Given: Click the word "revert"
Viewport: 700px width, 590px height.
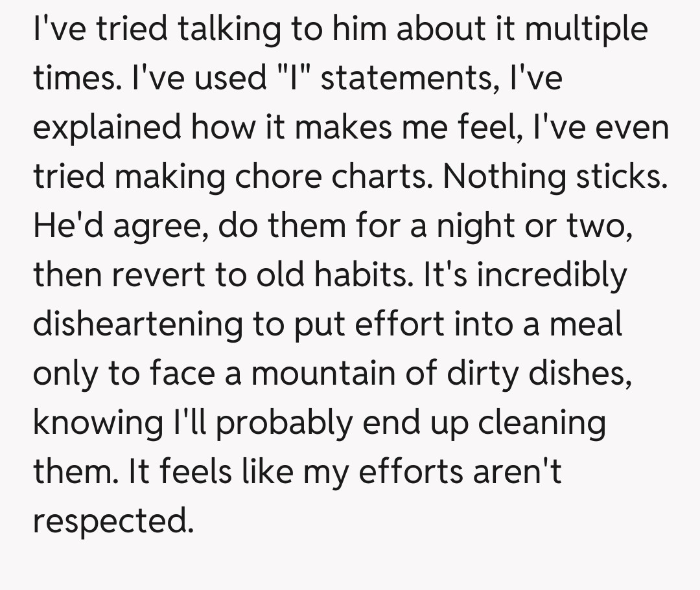Looking at the screenshot, I should point(161,275).
